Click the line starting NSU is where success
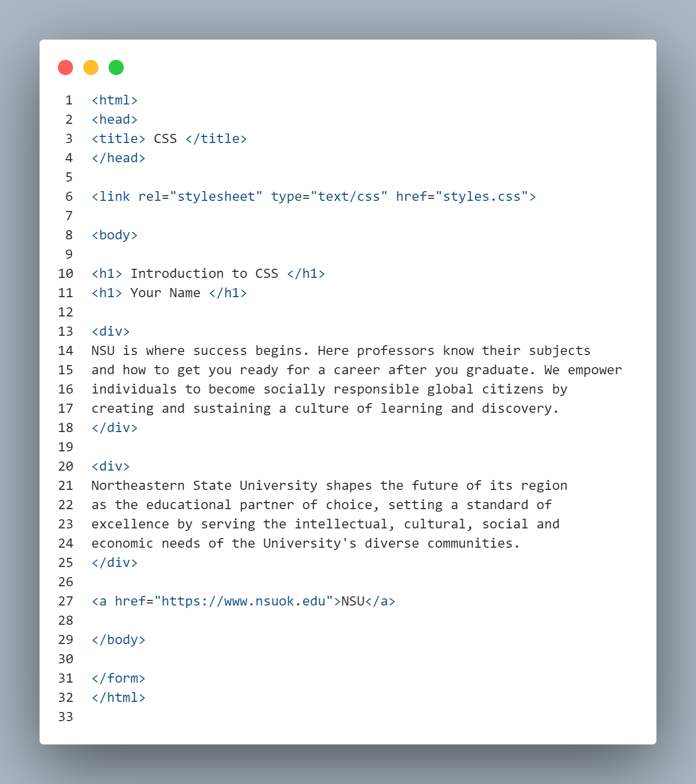This screenshot has height=784, width=696. click(x=341, y=351)
